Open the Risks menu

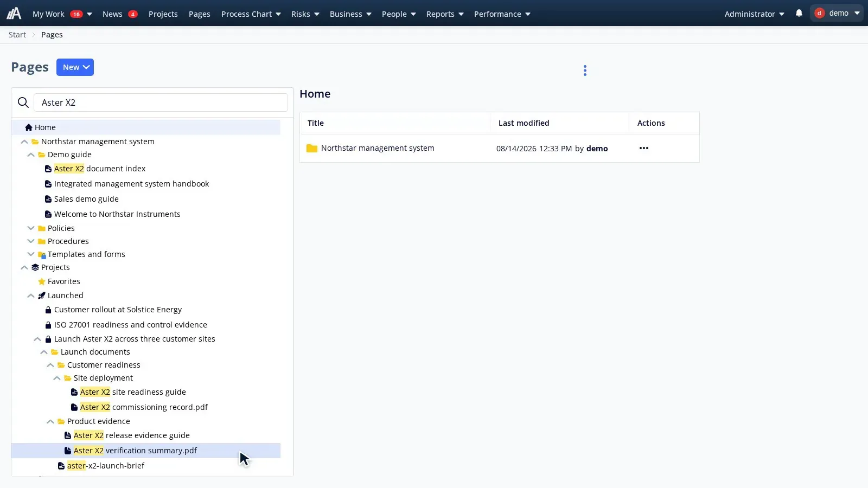(305, 14)
